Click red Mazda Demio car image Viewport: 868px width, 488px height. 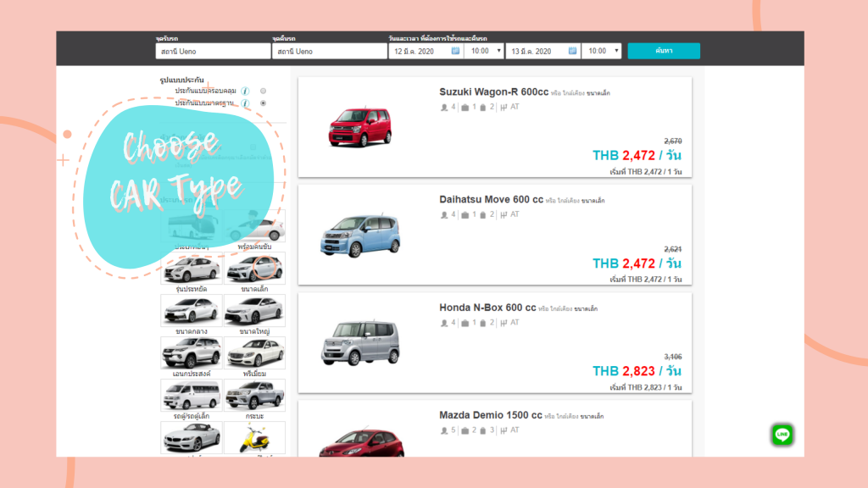(x=361, y=441)
